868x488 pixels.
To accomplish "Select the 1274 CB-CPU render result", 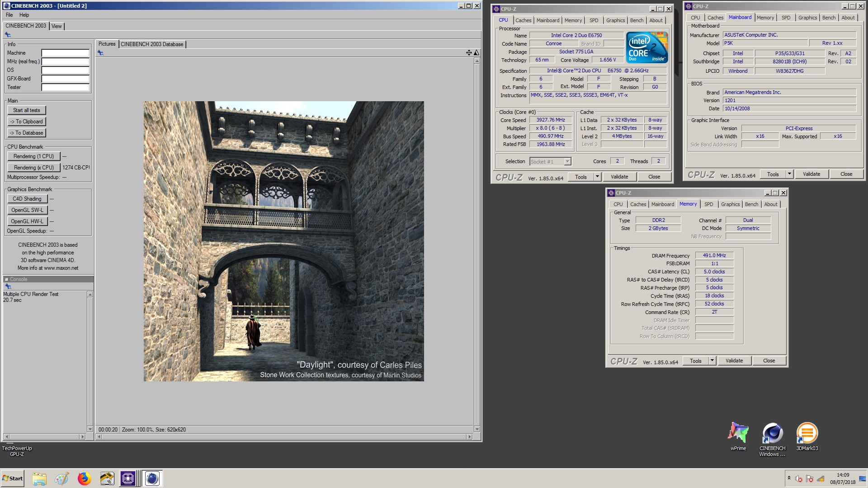I will point(76,168).
